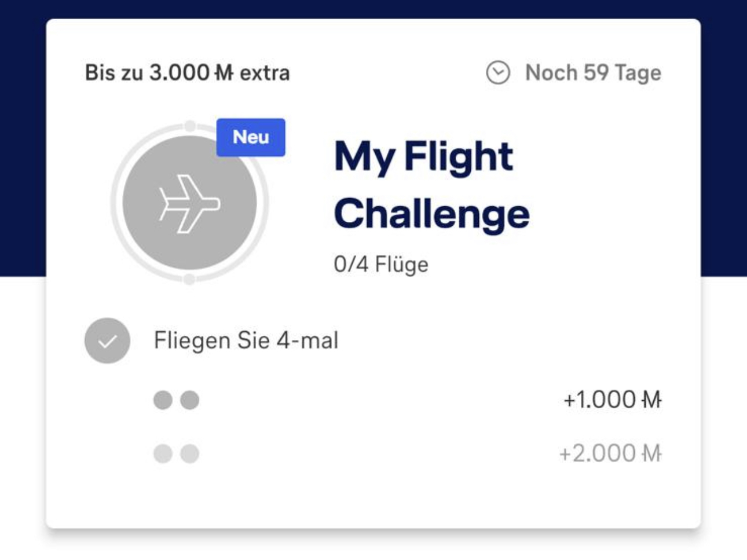
Task: Click the gray checkmark circle icon
Action: (x=107, y=341)
